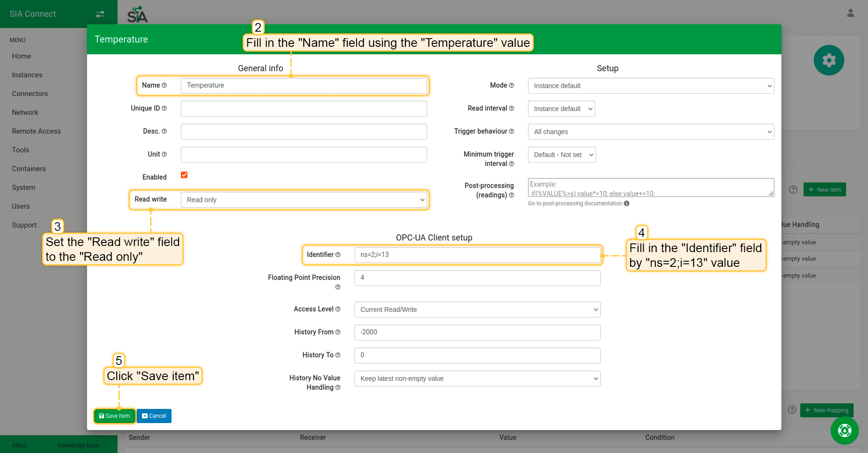The width and height of the screenshot is (868, 453).
Task: Click the green settings gear icon
Action: tap(828, 60)
